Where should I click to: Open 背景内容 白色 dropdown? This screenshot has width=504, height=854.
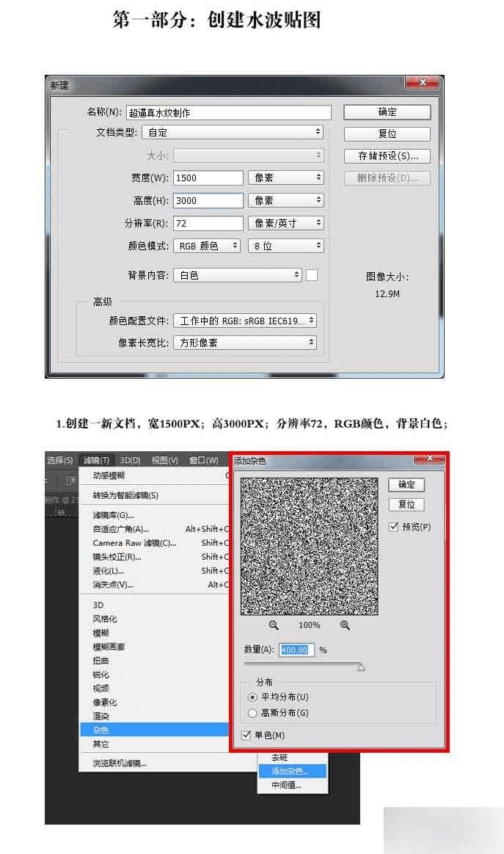(x=238, y=276)
